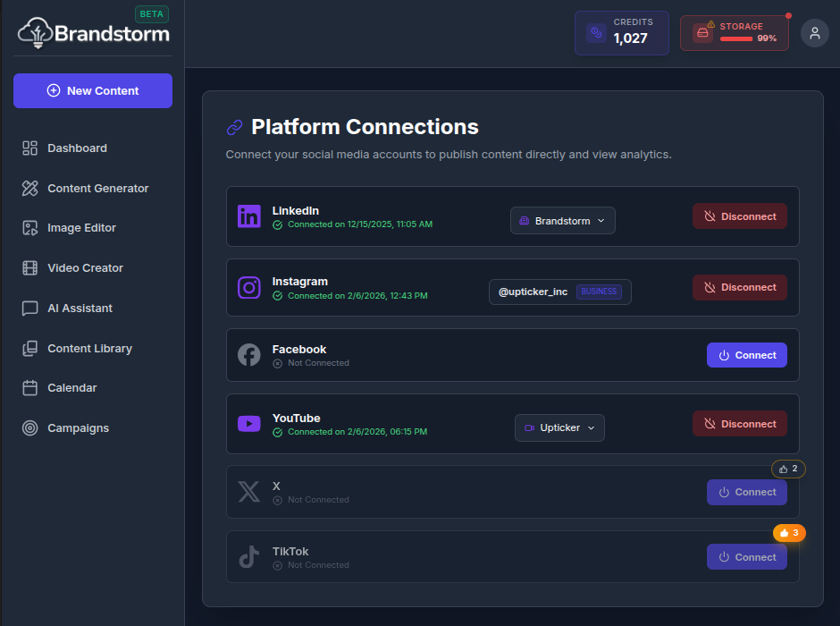The width and height of the screenshot is (840, 626).
Task: Open the Campaigns section
Action: 78,427
